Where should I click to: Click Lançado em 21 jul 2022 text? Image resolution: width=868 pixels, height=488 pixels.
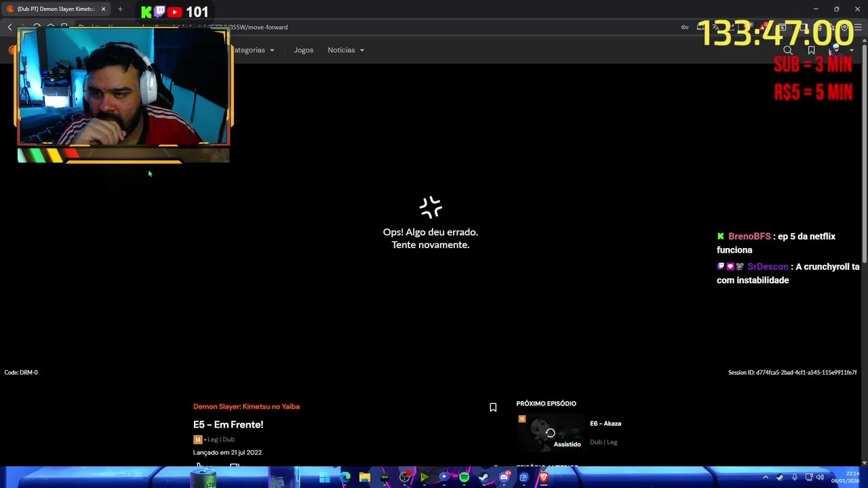pos(227,452)
